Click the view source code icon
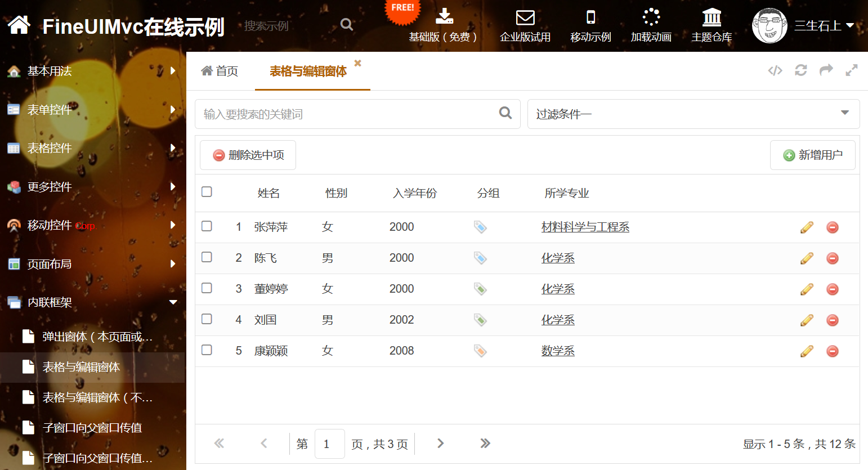868x470 pixels. click(775, 70)
